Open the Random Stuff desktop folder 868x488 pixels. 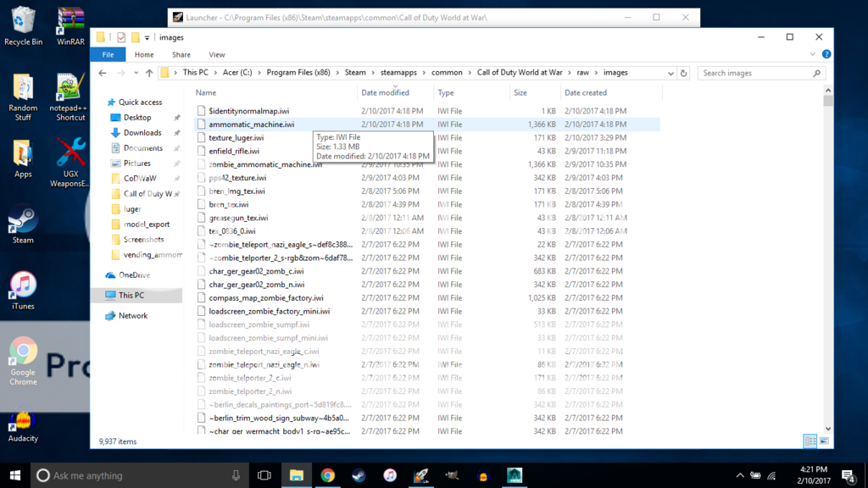(x=23, y=97)
